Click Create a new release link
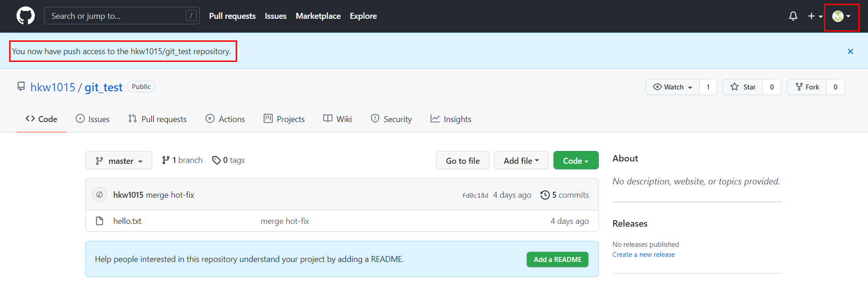This screenshot has height=284, width=868. tap(644, 255)
